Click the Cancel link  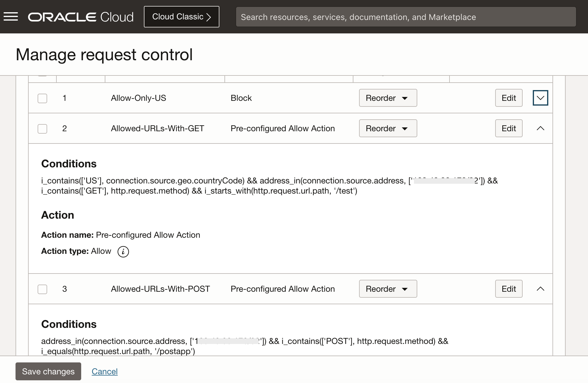pyautogui.click(x=104, y=371)
